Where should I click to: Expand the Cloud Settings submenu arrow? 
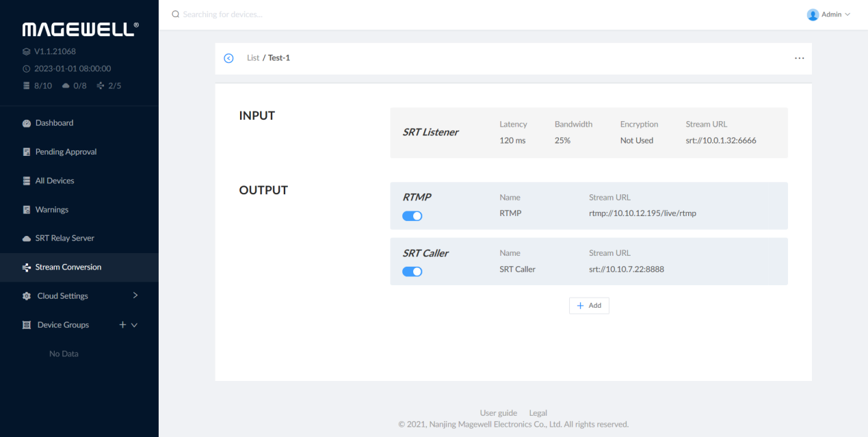click(x=135, y=295)
